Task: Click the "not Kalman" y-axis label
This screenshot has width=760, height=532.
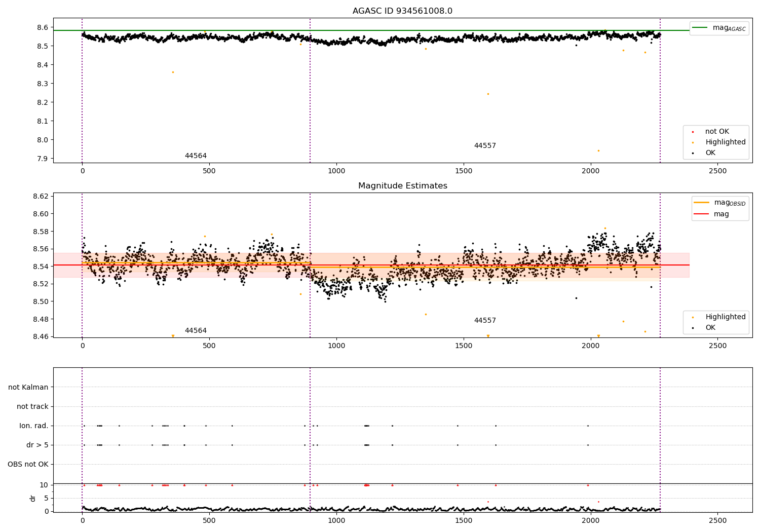Action: (28, 387)
